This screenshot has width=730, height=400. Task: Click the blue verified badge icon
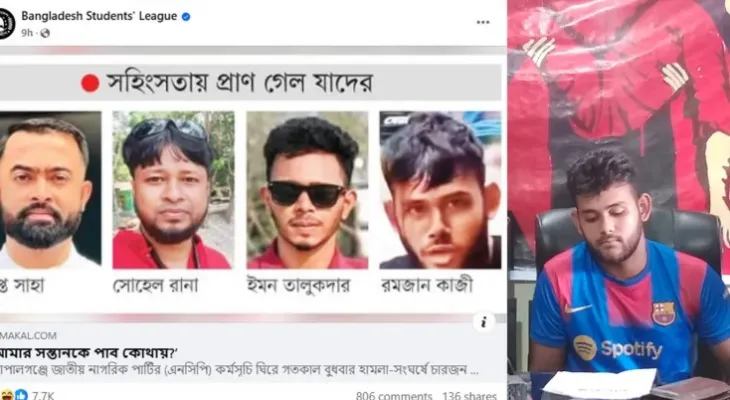click(x=186, y=16)
